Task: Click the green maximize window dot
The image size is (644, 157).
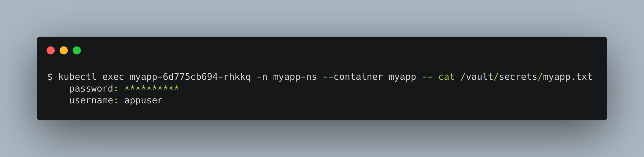Action: pos(77,50)
